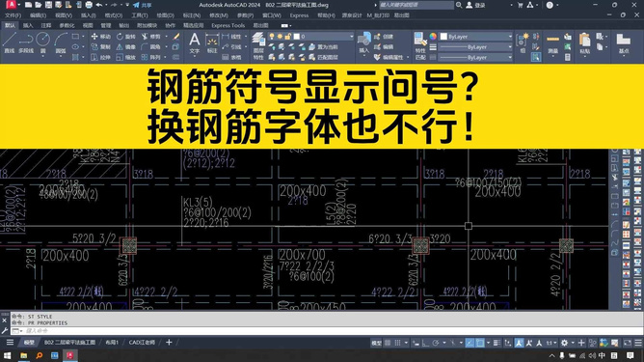Click the Paste (粘贴) icon
Screen dimensions: 644x362
pos(585,43)
